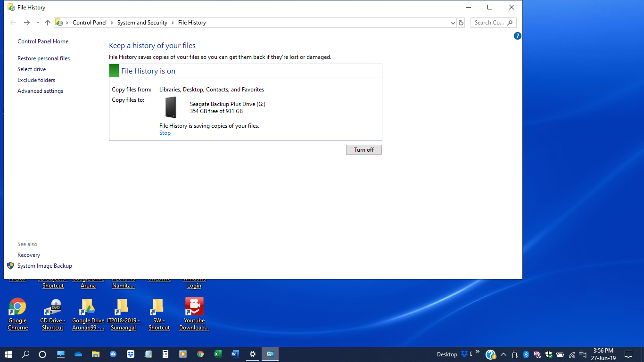Open Excel from the taskbar
Viewport: 644px width, 362px height.
click(x=218, y=354)
